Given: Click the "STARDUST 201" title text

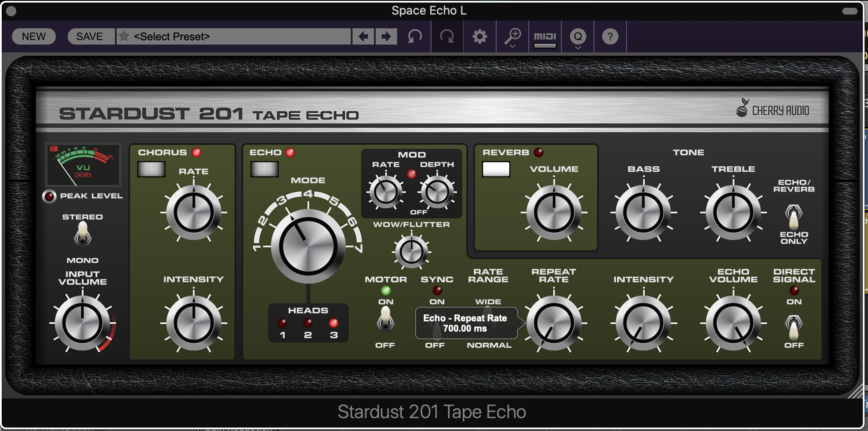Looking at the screenshot, I should pyautogui.click(x=151, y=114).
